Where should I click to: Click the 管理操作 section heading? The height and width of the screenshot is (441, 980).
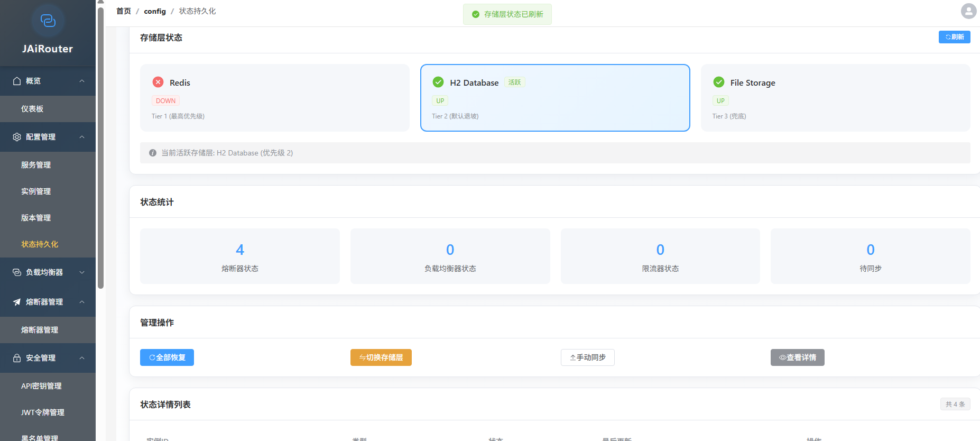pyautogui.click(x=157, y=323)
